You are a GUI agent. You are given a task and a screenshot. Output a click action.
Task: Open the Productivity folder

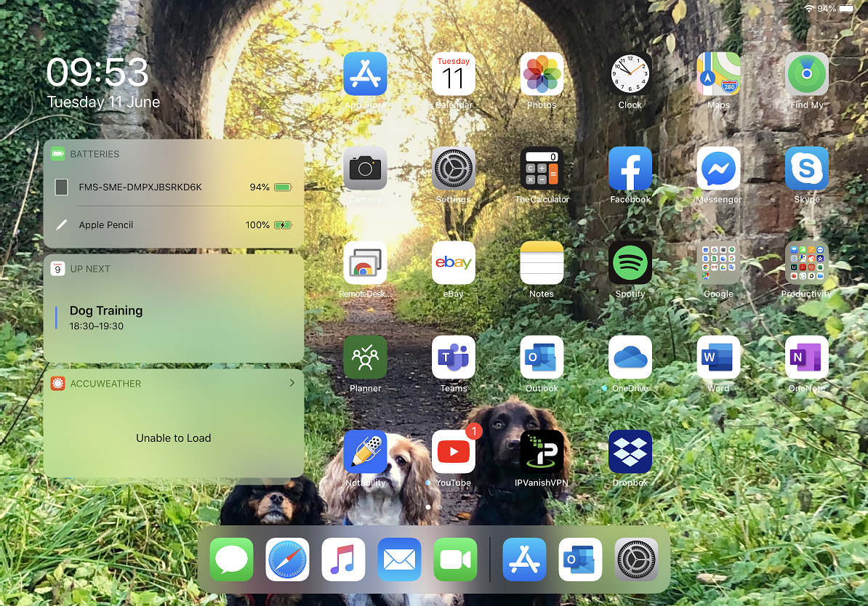pyautogui.click(x=806, y=263)
